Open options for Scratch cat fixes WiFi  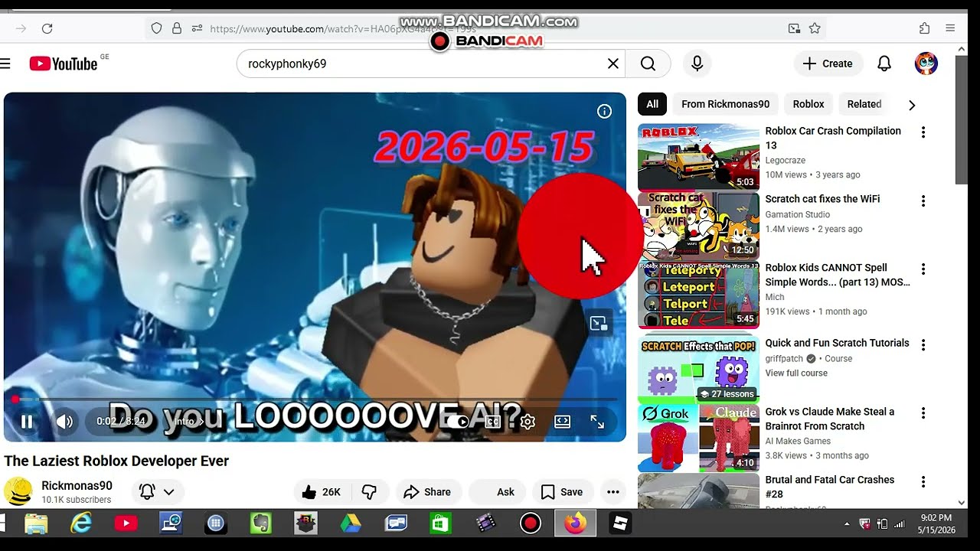coord(923,201)
